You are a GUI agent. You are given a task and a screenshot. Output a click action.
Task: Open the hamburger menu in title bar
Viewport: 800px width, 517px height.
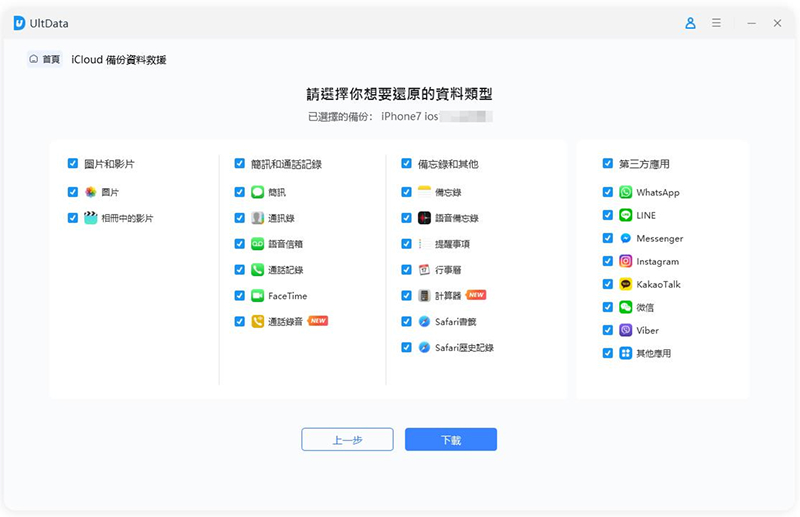pos(716,23)
